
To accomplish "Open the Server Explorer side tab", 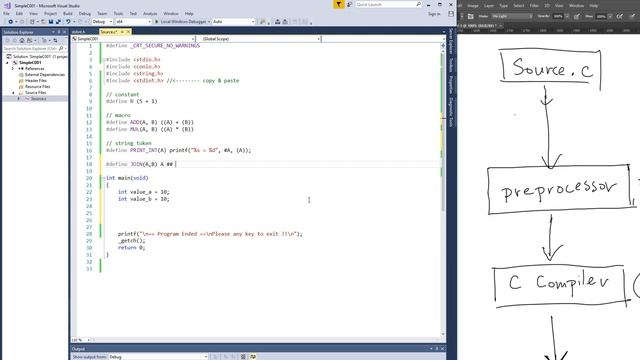I will click(x=451, y=41).
